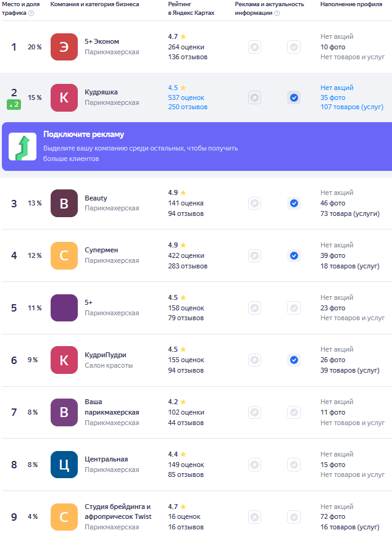The height and width of the screenshot is (538, 392).
Task: Click the blue verification checkmark for Кудряшка
Action: point(294,97)
